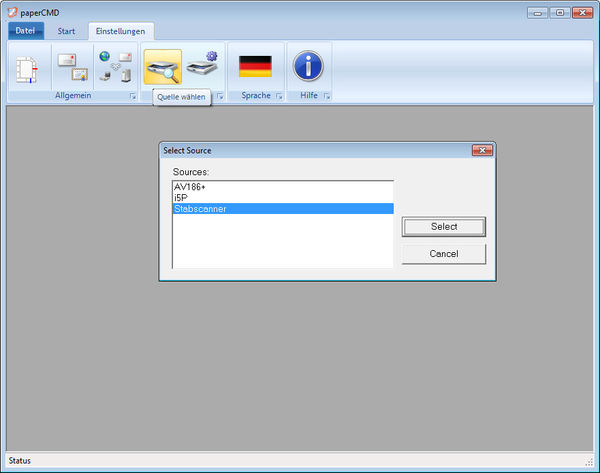The height and width of the screenshot is (473, 600).
Task: Open the blue info help icon
Action: click(308, 66)
